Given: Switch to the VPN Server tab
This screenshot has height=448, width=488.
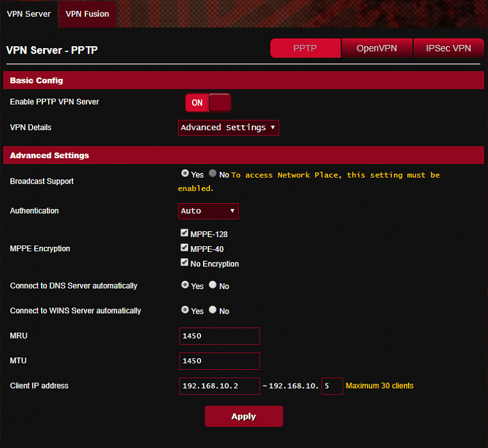Looking at the screenshot, I should click(x=29, y=14).
